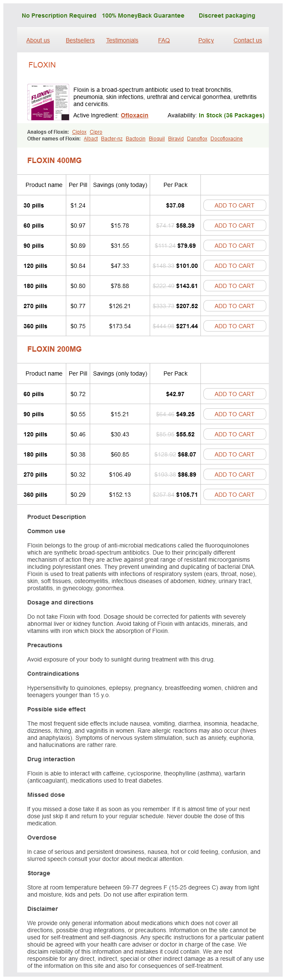Follow the Cipro analog link
Viewport: 286px width, 980px height.
pos(96,132)
